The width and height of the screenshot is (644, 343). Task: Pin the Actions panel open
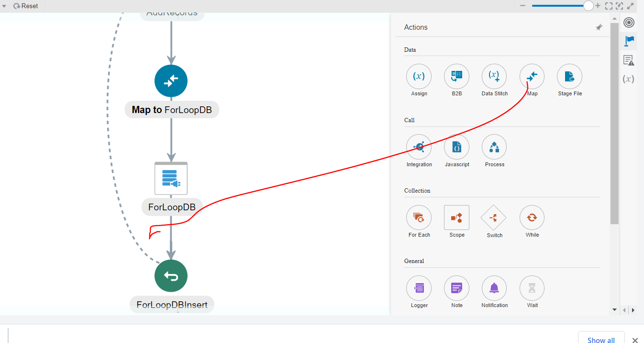pos(599,27)
